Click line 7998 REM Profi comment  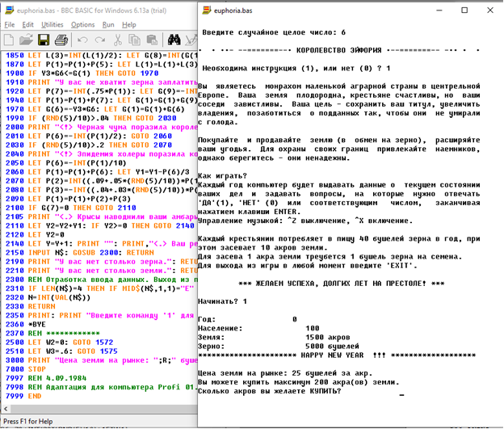pos(101,387)
